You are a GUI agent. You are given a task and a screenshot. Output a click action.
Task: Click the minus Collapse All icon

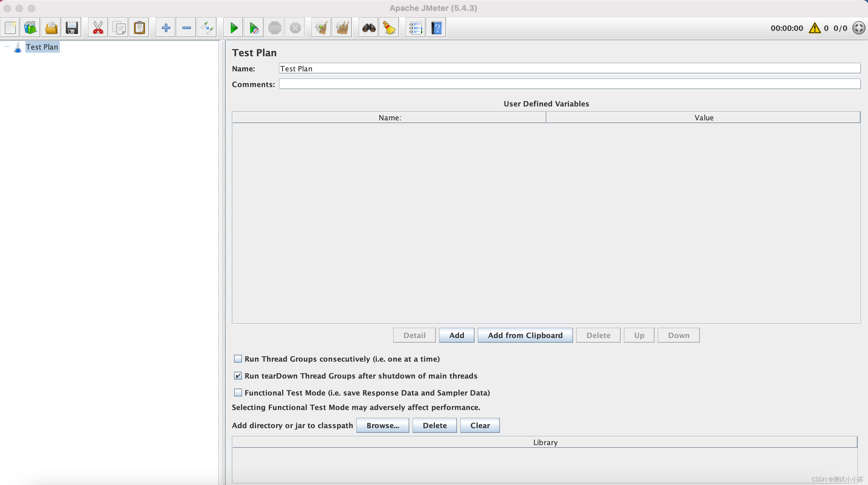coord(186,28)
